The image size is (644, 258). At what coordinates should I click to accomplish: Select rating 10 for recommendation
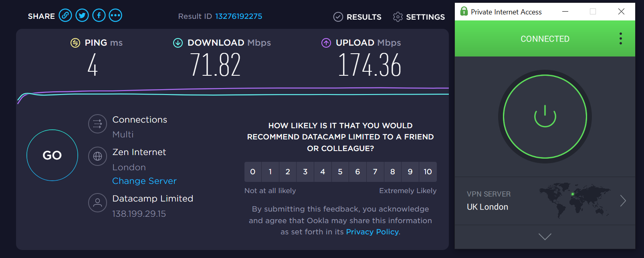click(428, 172)
